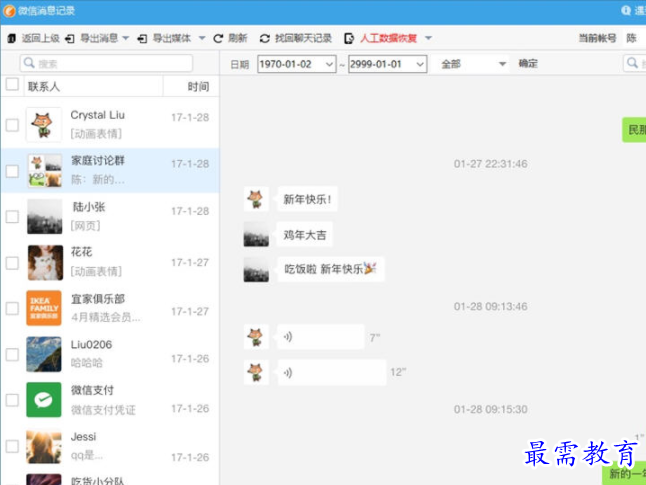Select the 鸡年大吉 message bubble

[x=305, y=234]
